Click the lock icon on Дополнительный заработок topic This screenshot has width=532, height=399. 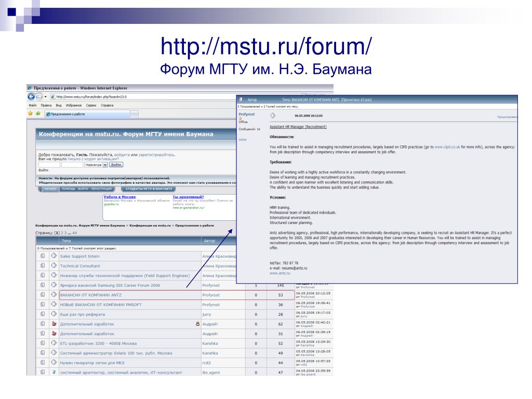point(197,324)
